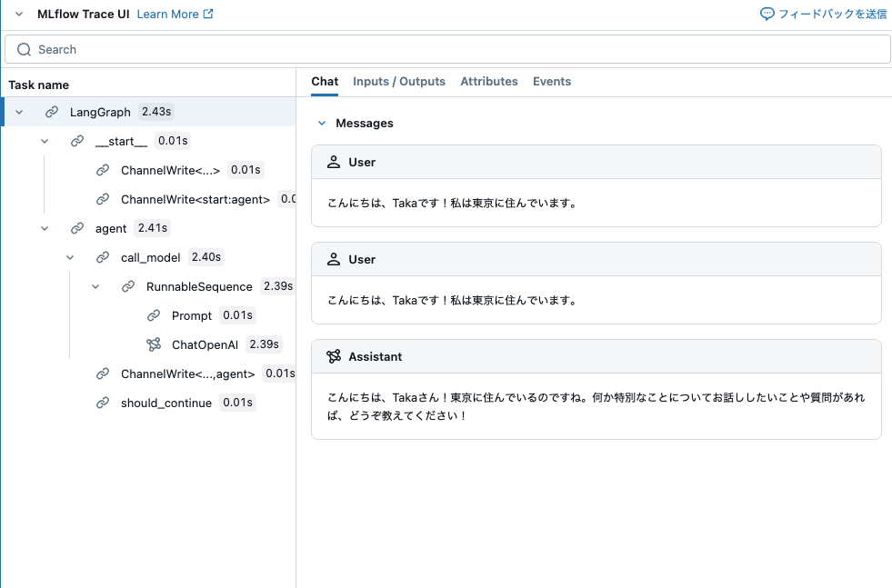The image size is (892, 588).
Task: Collapse the Messages section
Action: click(x=320, y=123)
